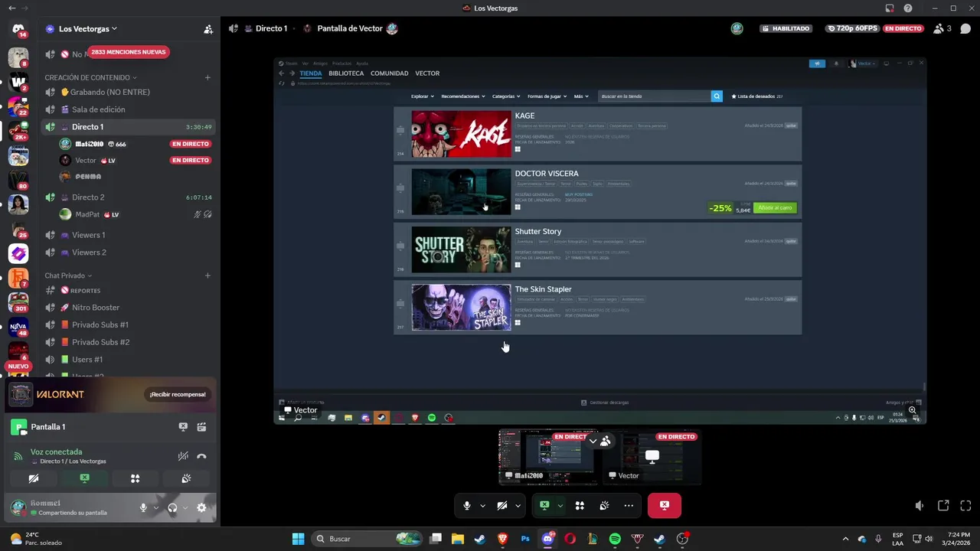Click the ¡Recibir recompensa! button

178,394
